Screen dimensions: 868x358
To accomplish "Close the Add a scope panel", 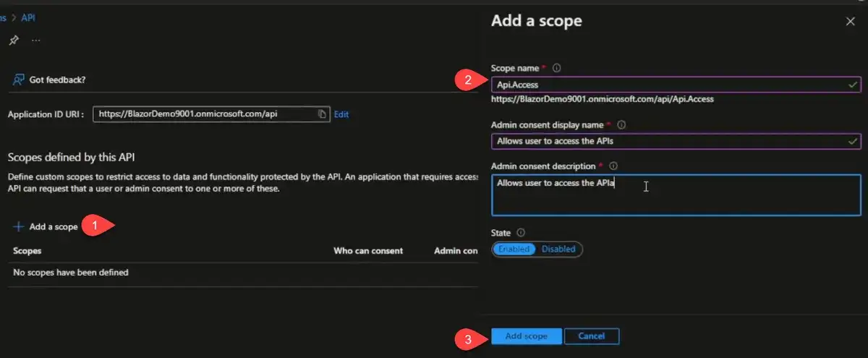I will 851,22.
